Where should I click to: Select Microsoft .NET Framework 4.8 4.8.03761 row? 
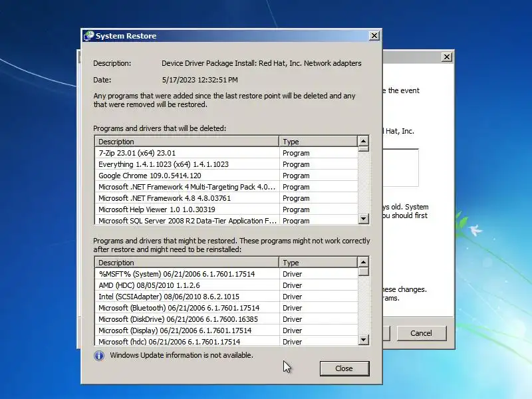pyautogui.click(x=227, y=198)
